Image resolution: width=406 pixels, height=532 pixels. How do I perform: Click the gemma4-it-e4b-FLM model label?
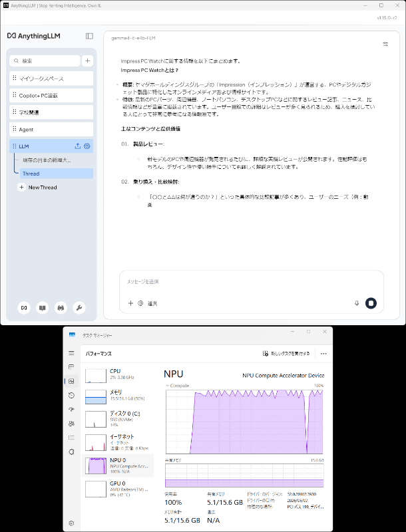pos(133,38)
